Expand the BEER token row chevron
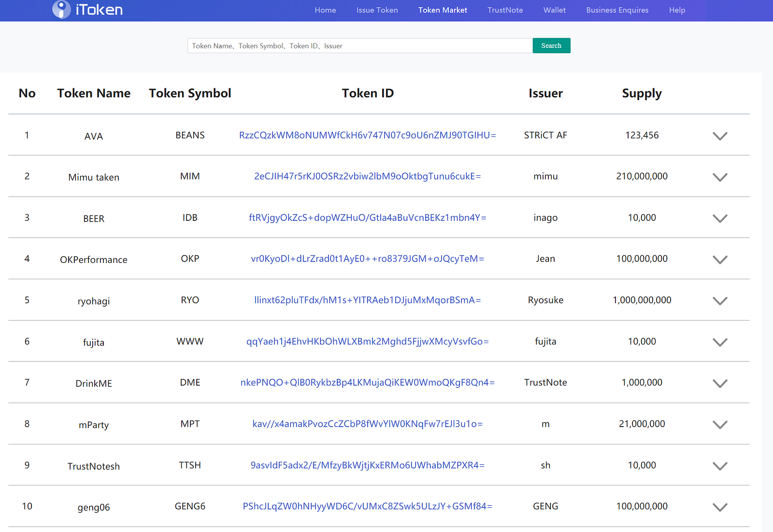This screenshot has width=773, height=532. tap(720, 218)
